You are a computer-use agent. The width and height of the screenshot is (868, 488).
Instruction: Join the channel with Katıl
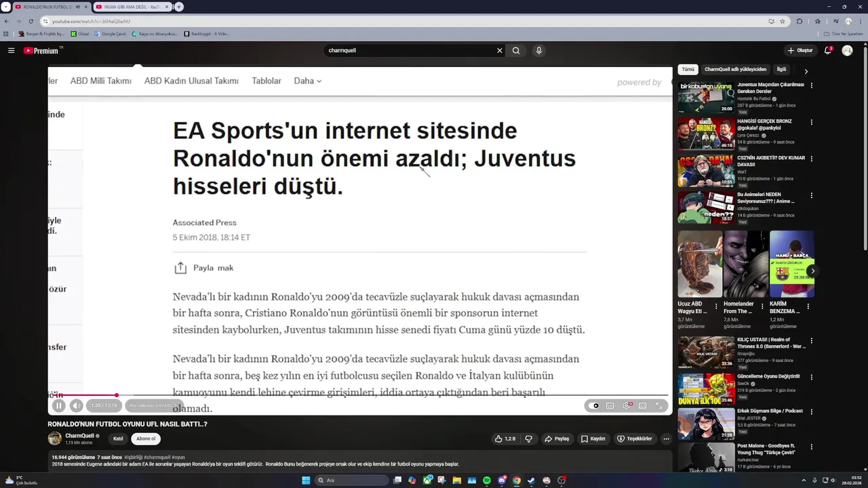118,439
